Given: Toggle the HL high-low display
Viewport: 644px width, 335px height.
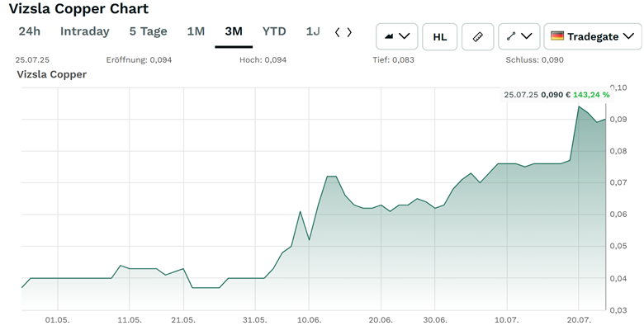Looking at the screenshot, I should (x=440, y=36).
